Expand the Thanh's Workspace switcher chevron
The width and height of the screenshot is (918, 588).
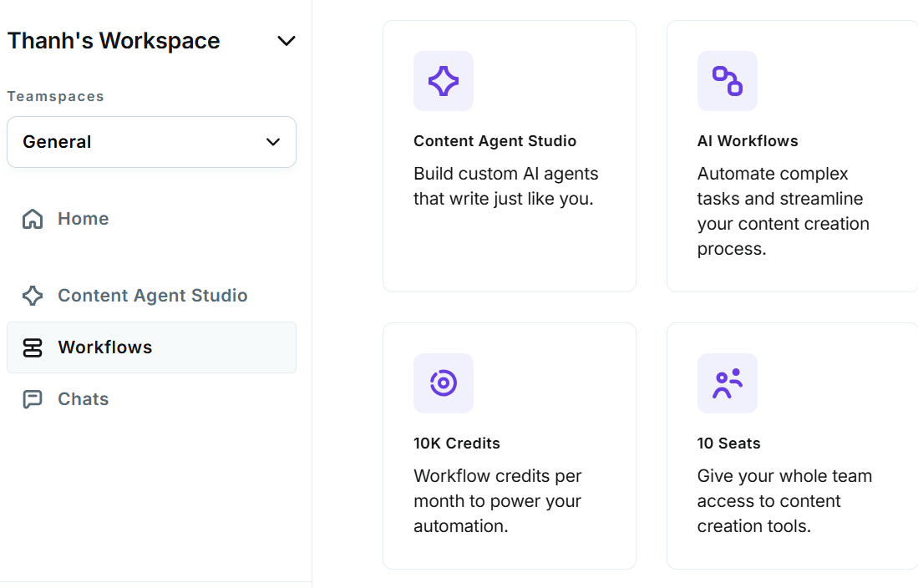(x=287, y=40)
